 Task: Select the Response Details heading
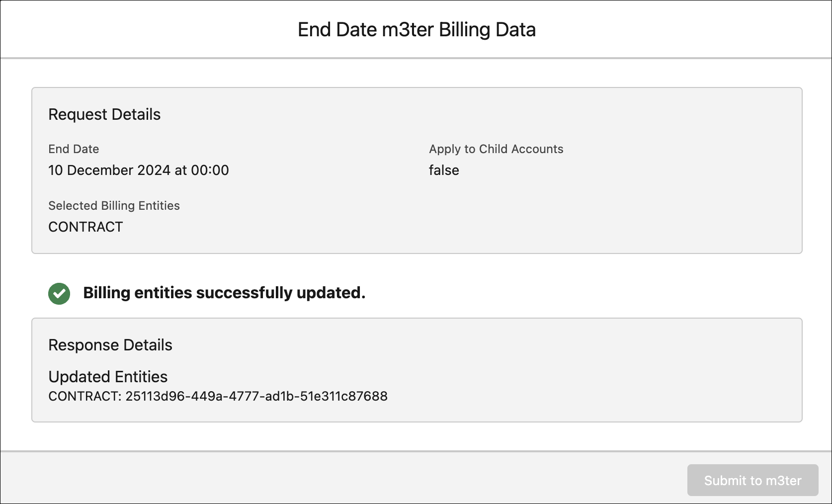tap(110, 345)
